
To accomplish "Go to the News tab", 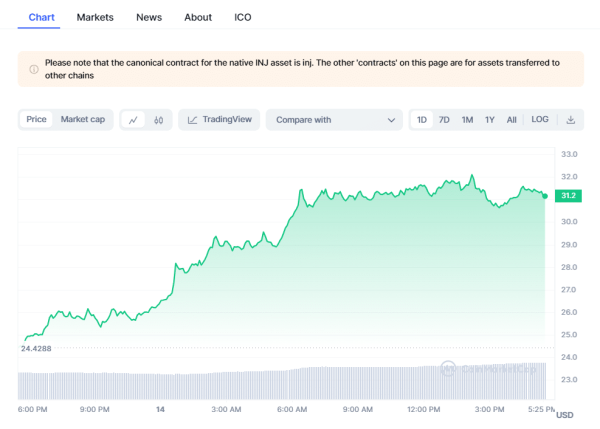I will tap(149, 17).
